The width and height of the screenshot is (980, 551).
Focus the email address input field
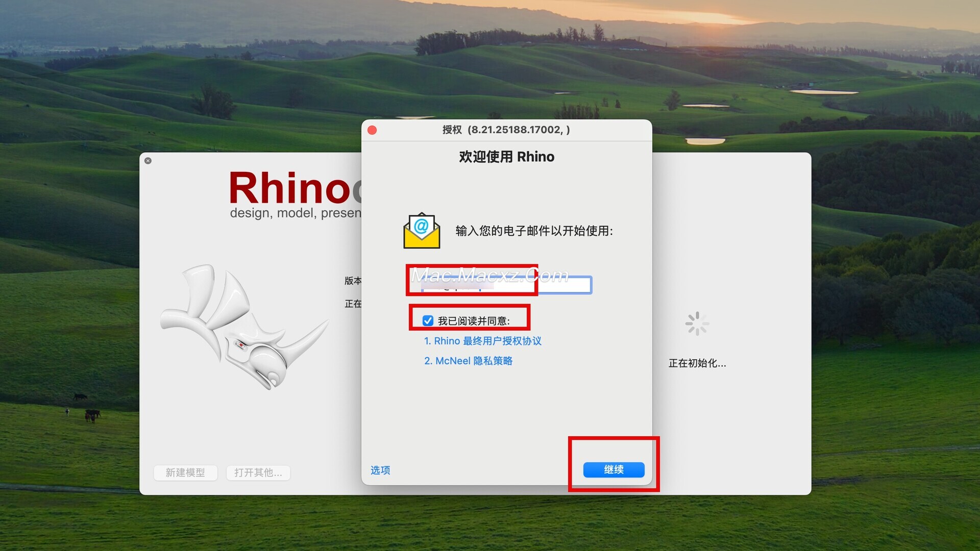[x=506, y=285]
